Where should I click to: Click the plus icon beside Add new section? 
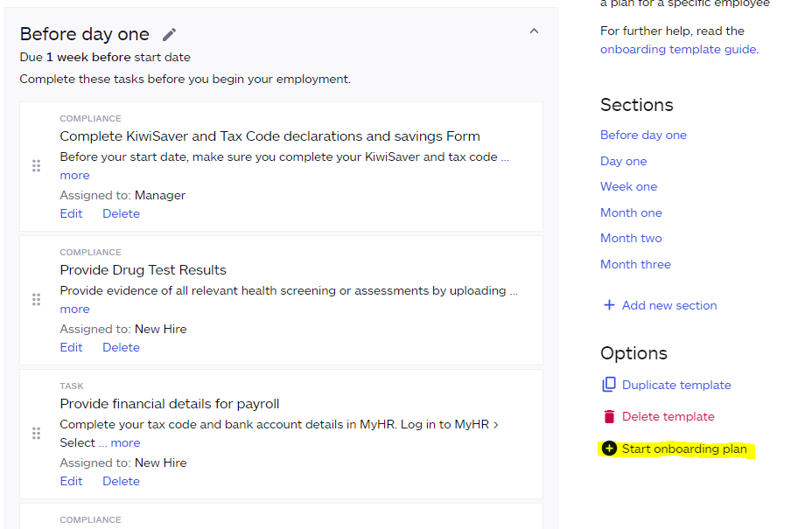[608, 304]
